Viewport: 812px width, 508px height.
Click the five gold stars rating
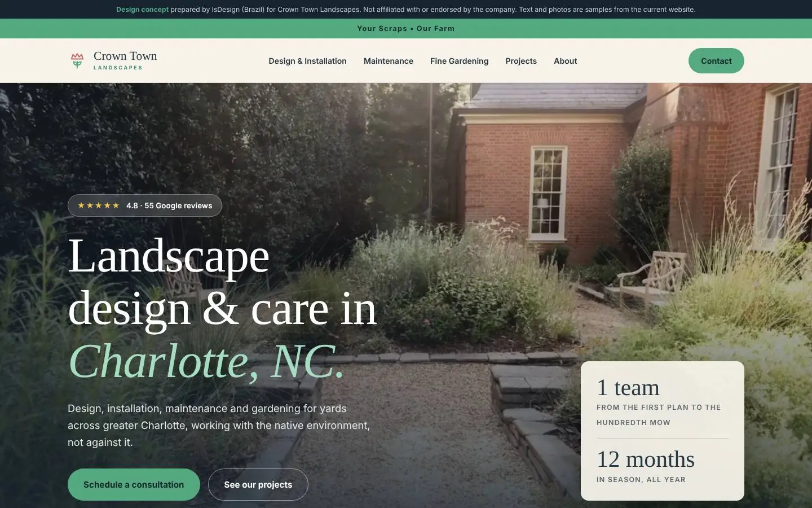(99, 205)
